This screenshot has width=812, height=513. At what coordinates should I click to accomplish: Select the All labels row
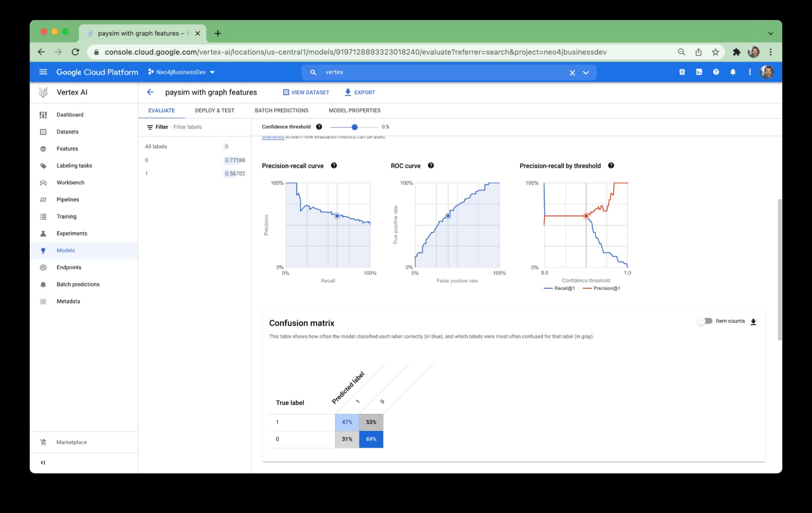point(195,147)
